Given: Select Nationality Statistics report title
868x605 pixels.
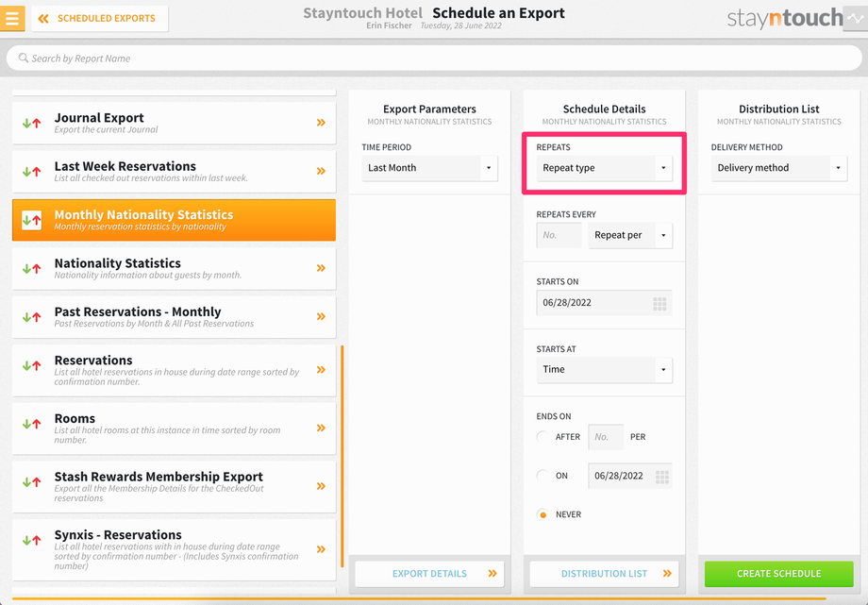Looking at the screenshot, I should point(117,263).
